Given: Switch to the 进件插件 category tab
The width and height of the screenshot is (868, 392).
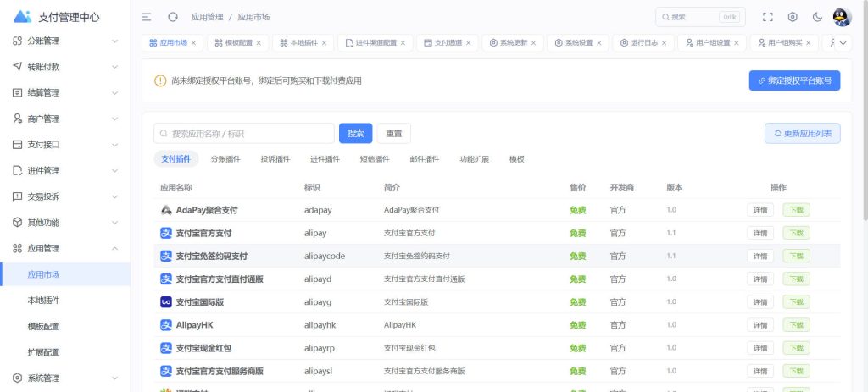Looking at the screenshot, I should pyautogui.click(x=325, y=159).
